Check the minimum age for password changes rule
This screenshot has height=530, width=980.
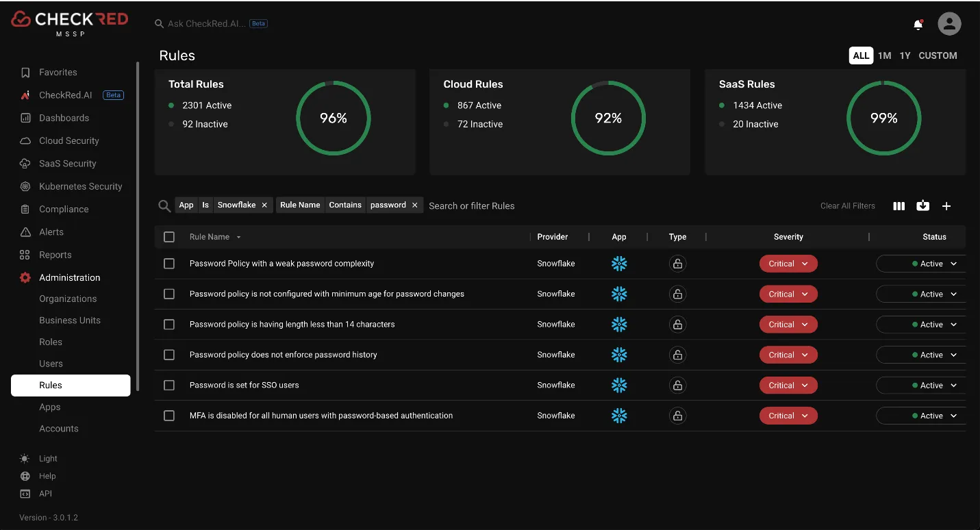click(169, 294)
